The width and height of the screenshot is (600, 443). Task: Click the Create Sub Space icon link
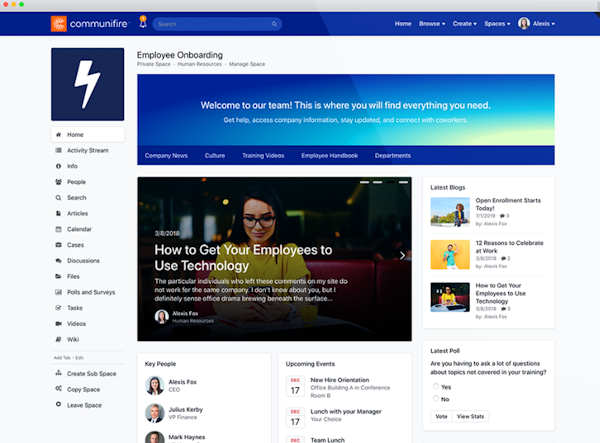coord(58,373)
